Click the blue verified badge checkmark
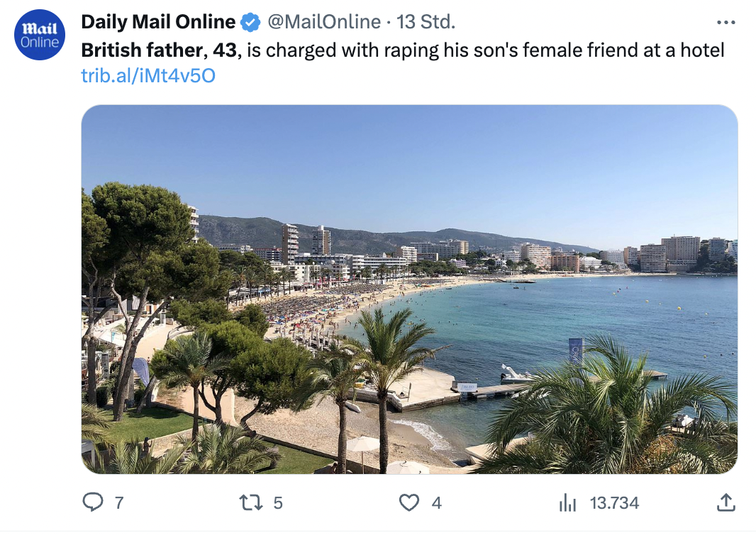The height and width of the screenshot is (535, 756). pyautogui.click(x=250, y=23)
